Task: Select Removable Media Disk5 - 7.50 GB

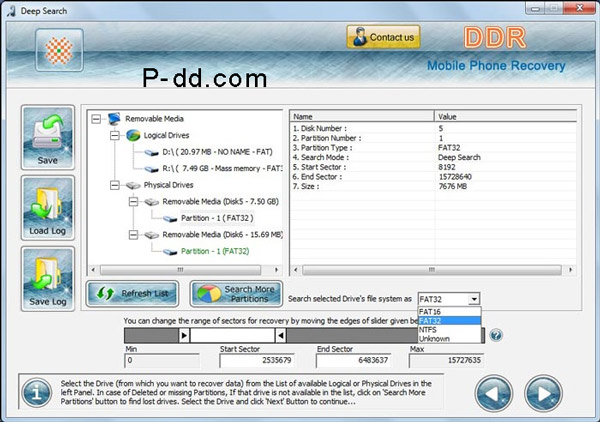Action: 220,202
